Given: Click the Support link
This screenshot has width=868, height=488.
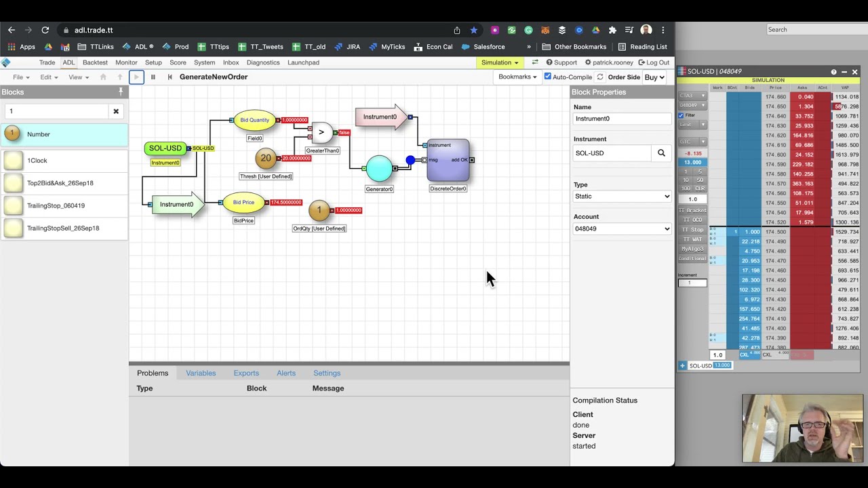Looking at the screenshot, I should point(561,62).
